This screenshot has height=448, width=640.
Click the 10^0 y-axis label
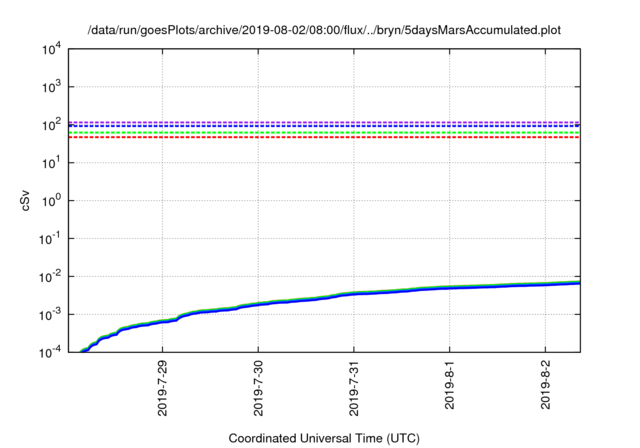click(52, 200)
